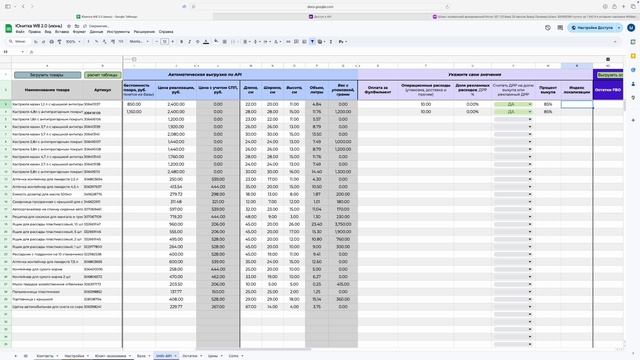Click the Print toolbar icon
Image resolution: width=640 pixels, height=360 pixels.
click(x=51, y=42)
